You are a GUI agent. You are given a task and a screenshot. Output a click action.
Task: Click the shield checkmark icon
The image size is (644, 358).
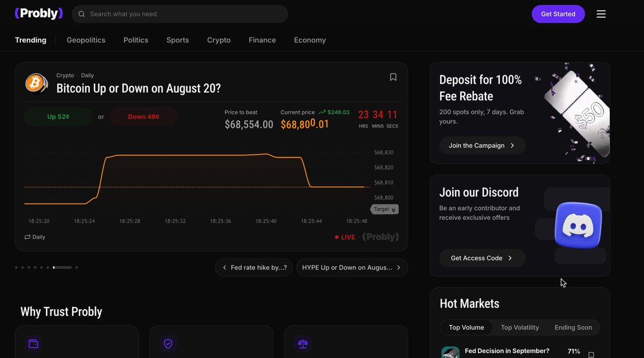point(168,344)
